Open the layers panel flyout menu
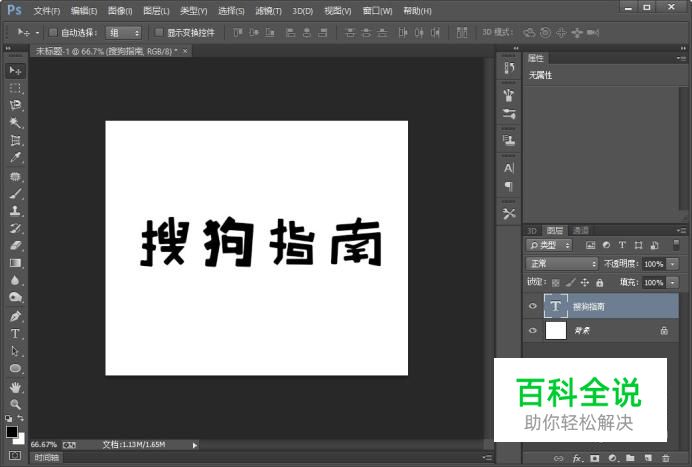 click(x=681, y=230)
